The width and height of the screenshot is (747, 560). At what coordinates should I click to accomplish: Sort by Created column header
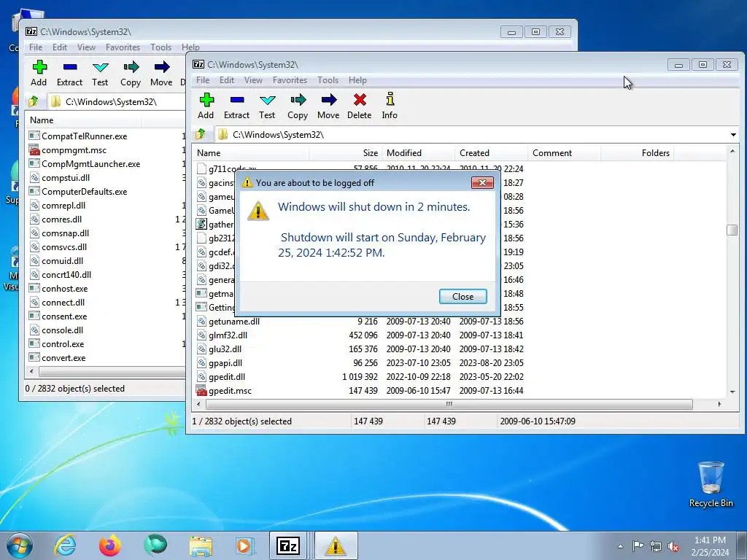coord(491,153)
